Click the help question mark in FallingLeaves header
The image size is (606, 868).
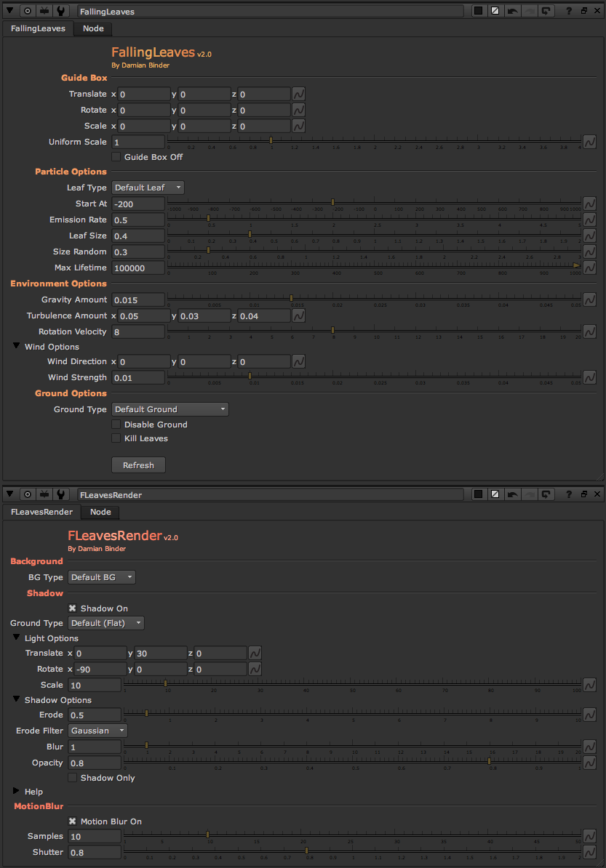coord(569,12)
